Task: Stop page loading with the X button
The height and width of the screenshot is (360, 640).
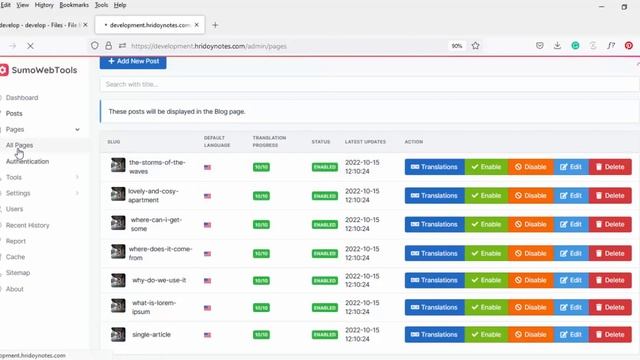Action: pos(30,46)
